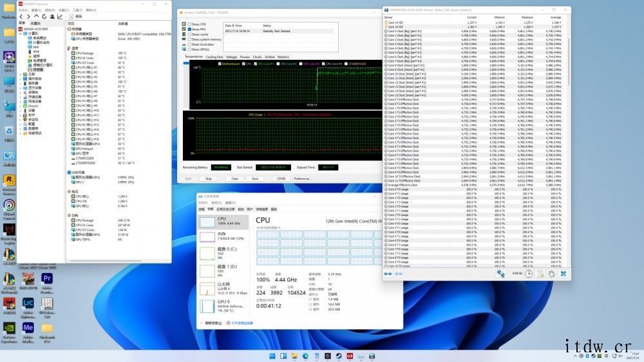Click HWiNFO settings gear icon
The height and width of the screenshot is (362, 644).
point(552,274)
